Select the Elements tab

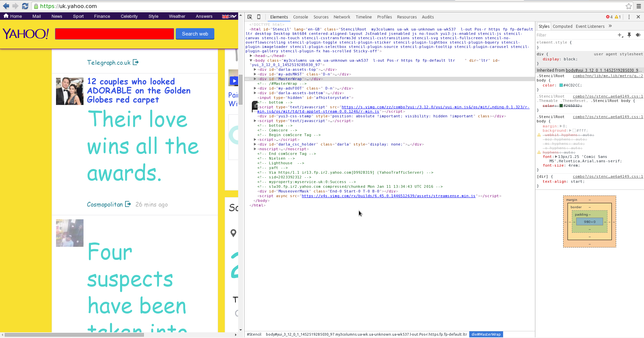tap(279, 17)
